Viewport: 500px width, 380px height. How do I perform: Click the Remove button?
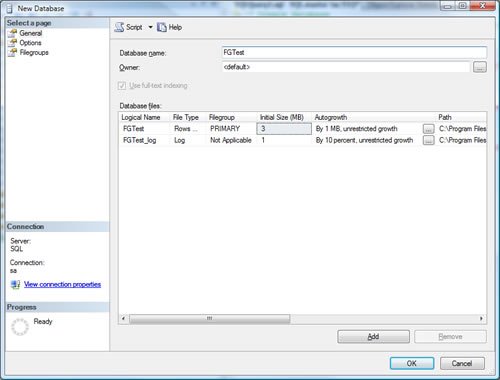pyautogui.click(x=450, y=337)
